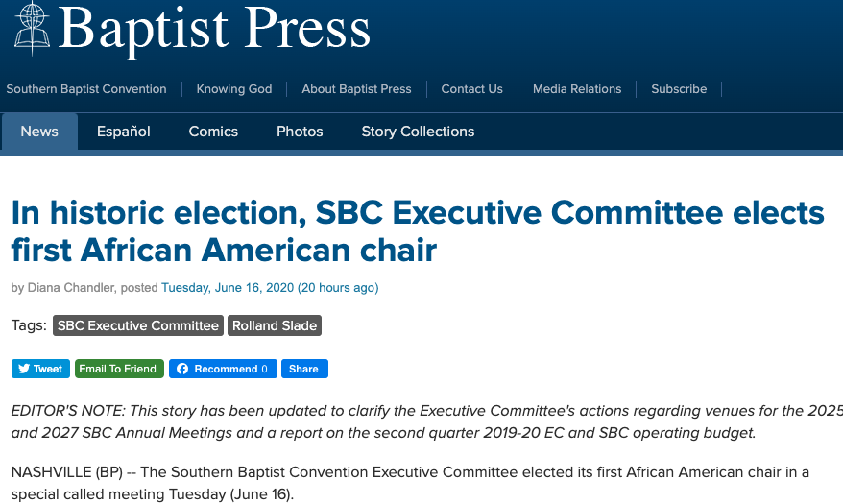Click the Twitter bird icon on Tweet
The image size is (843, 504).
pyautogui.click(x=24, y=369)
